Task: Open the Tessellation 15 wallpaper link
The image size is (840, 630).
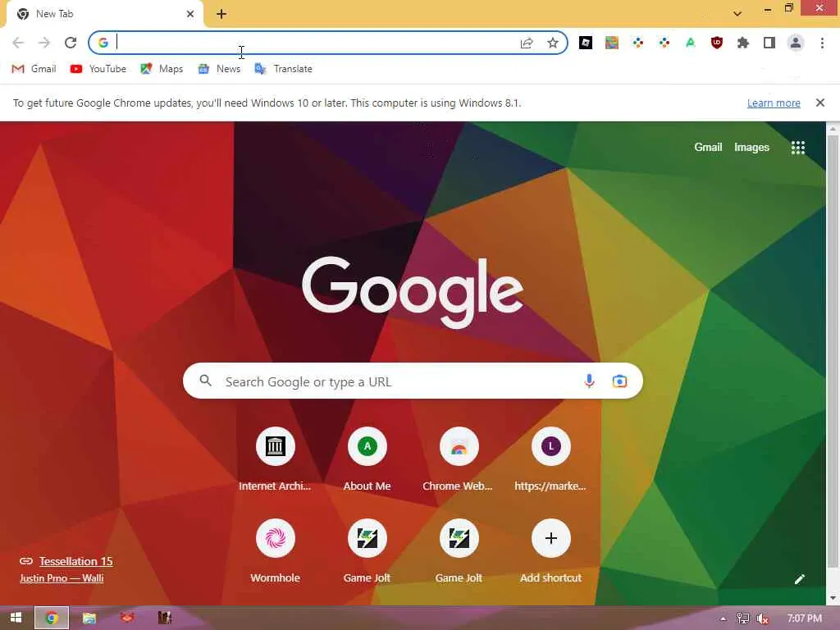Action: (75, 561)
